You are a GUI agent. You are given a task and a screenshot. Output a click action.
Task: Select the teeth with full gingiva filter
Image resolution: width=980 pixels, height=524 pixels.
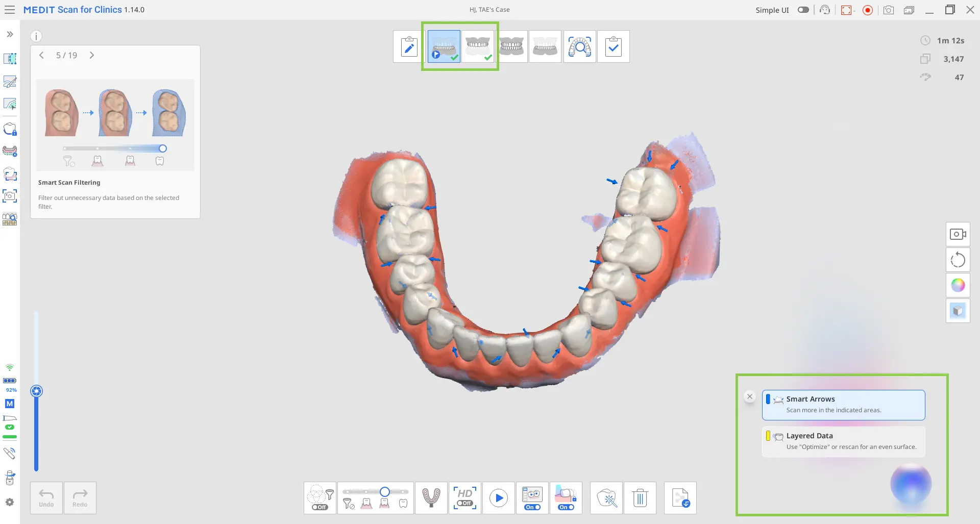coord(366,504)
